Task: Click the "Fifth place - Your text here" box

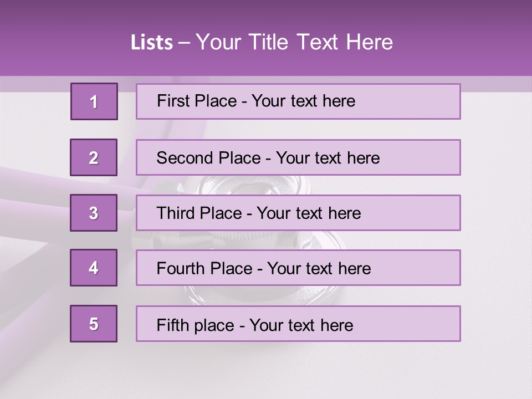Action: tap(298, 324)
